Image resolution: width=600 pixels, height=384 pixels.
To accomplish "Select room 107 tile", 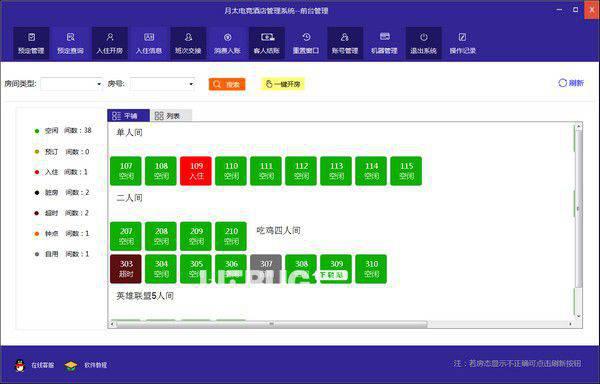I will [x=126, y=171].
